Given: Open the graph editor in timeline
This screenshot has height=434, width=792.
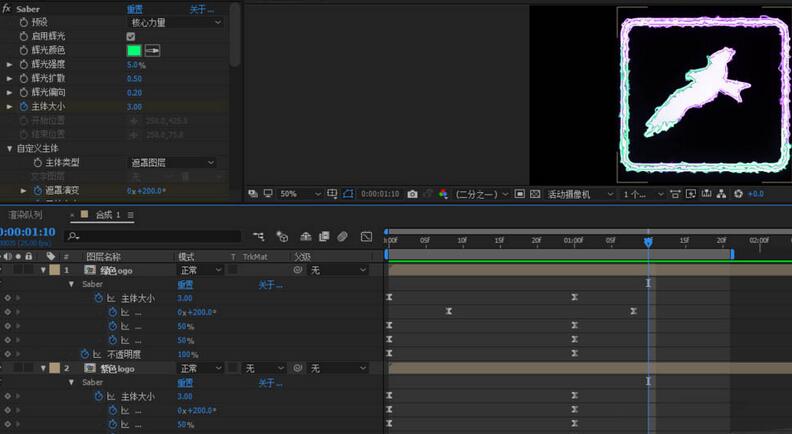Looking at the screenshot, I should pyautogui.click(x=366, y=237).
